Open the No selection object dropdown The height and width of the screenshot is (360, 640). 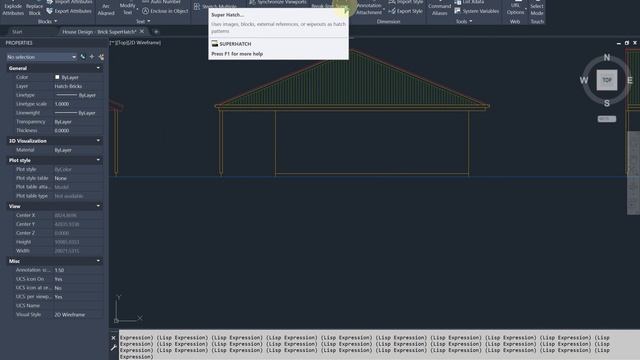click(x=41, y=57)
